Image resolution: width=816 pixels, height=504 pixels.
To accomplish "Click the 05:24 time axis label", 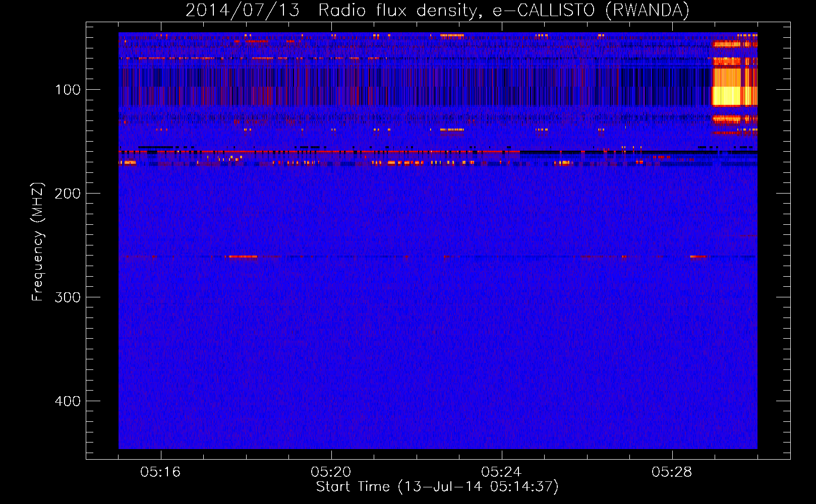I will [x=501, y=472].
